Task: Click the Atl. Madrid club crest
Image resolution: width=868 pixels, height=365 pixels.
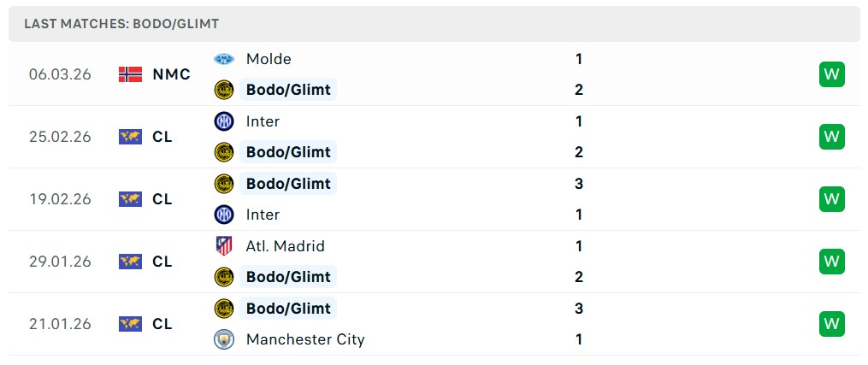Action: tap(224, 246)
